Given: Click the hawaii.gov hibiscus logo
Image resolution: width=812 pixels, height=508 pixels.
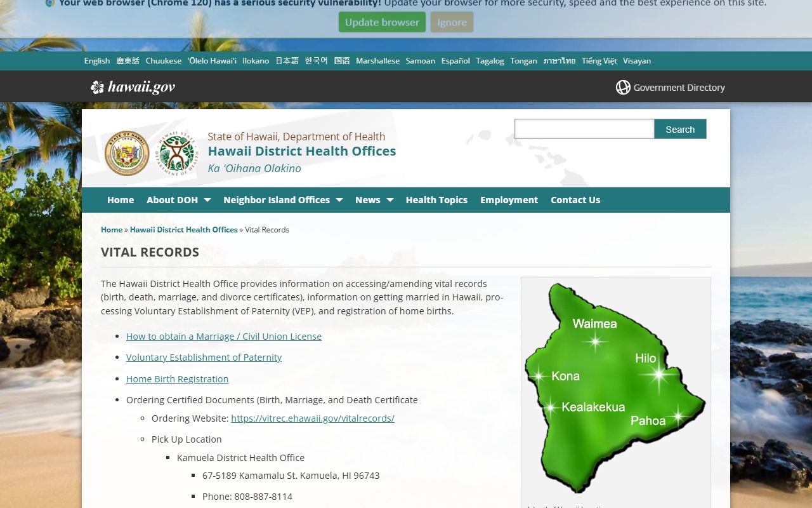Looking at the screenshot, I should click(x=133, y=87).
